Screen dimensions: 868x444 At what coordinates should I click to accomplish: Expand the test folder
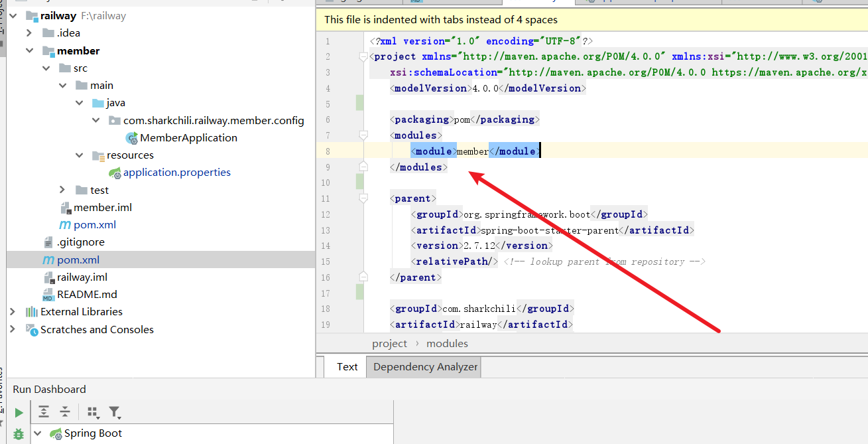click(62, 190)
